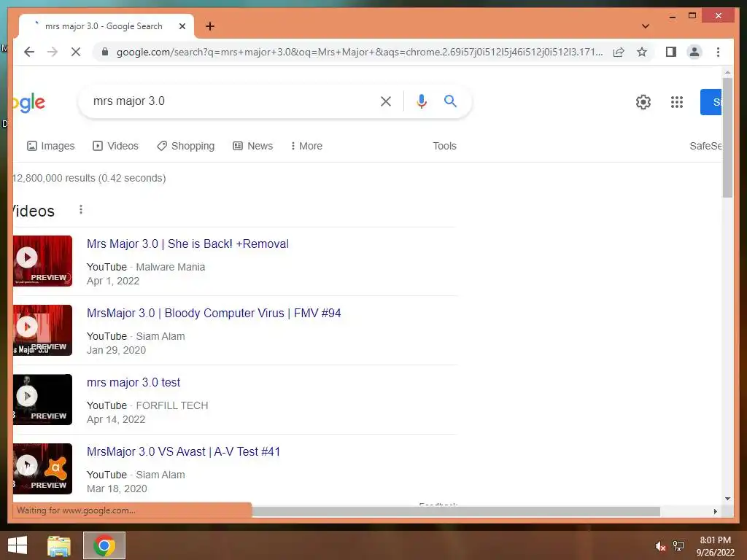Go back to the previous page
Viewport: 747px width, 560px height.
29,52
